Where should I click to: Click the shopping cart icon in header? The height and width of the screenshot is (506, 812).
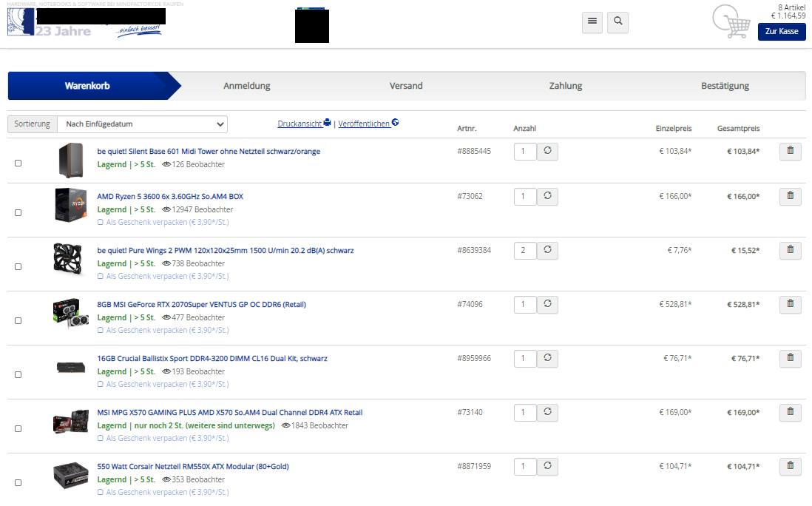731,21
